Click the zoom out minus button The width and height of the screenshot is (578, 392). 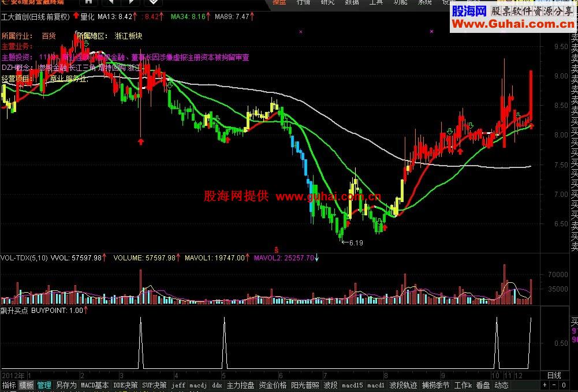coord(554,385)
